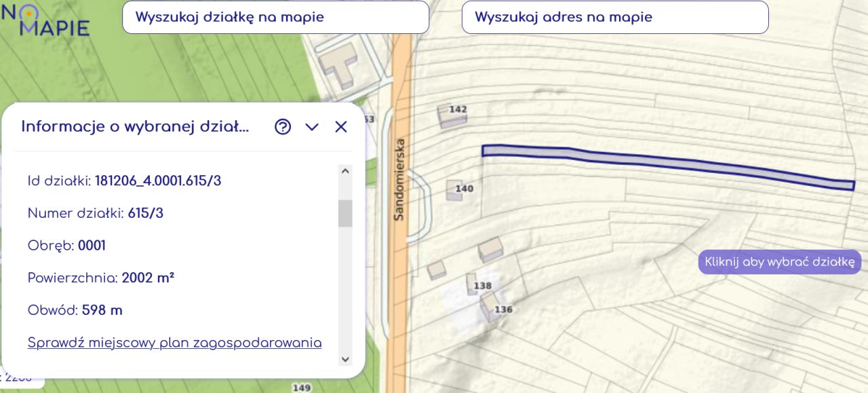This screenshot has width=868, height=393.
Task: Open 'Wyszukaj działkę na mapie' search
Action: 275,16
